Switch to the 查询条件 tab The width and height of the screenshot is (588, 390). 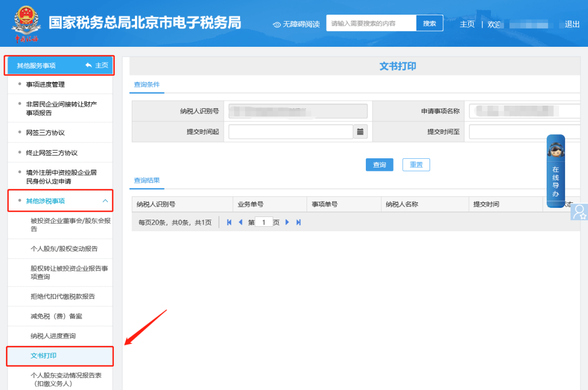click(146, 85)
